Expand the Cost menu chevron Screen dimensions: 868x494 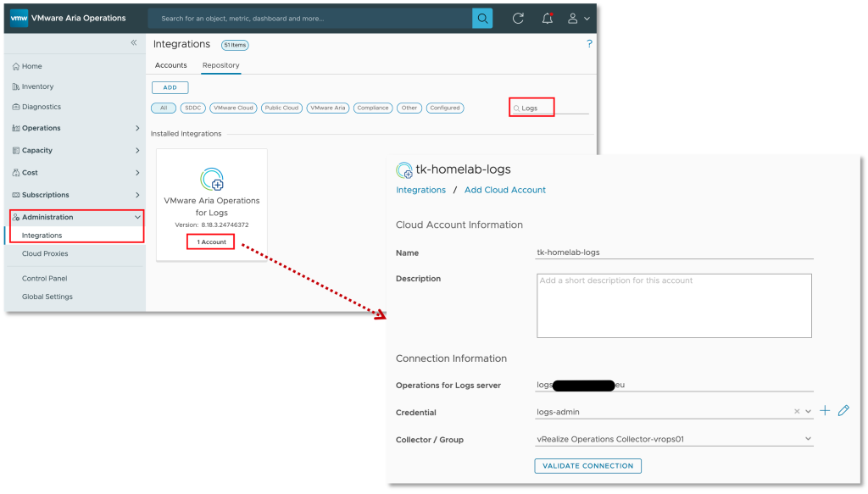(137, 173)
